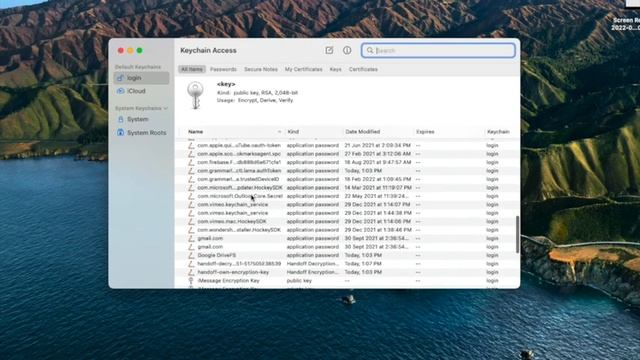The image size is (640, 360).
Task: Focus the Search input field
Action: click(438, 51)
